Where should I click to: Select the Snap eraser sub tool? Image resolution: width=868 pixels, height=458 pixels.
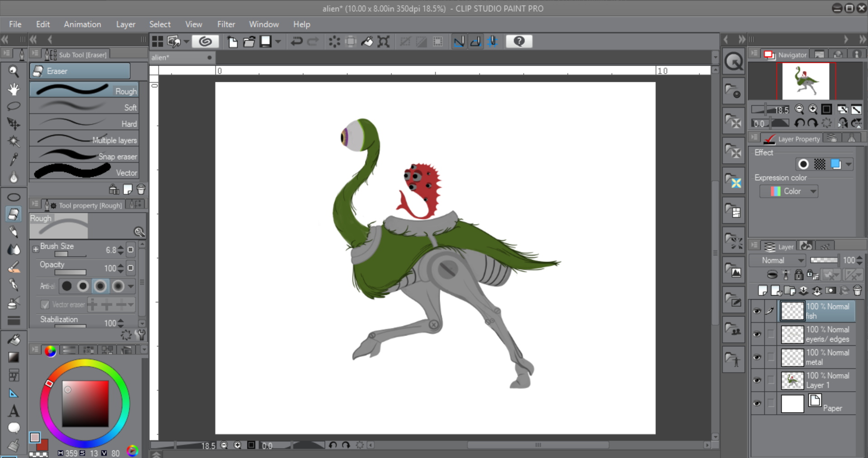[x=84, y=156]
